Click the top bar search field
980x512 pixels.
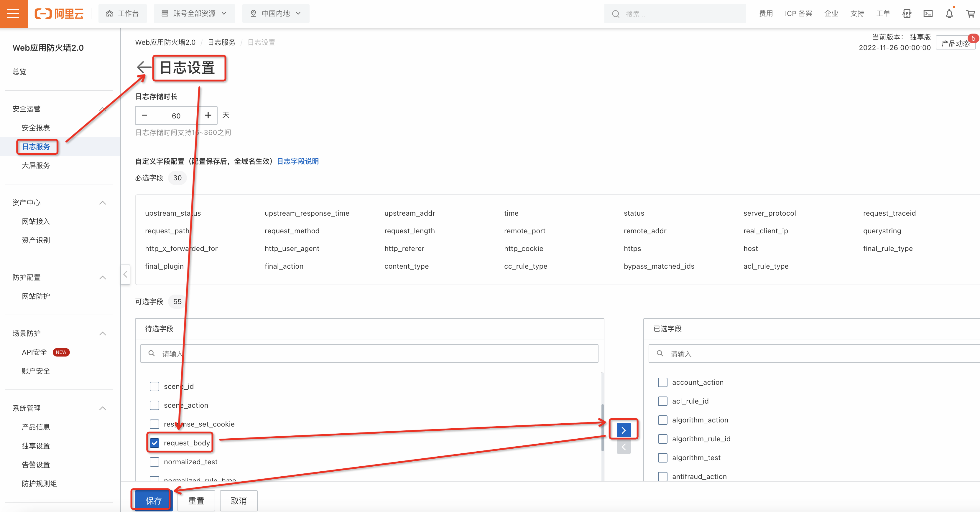pos(675,14)
